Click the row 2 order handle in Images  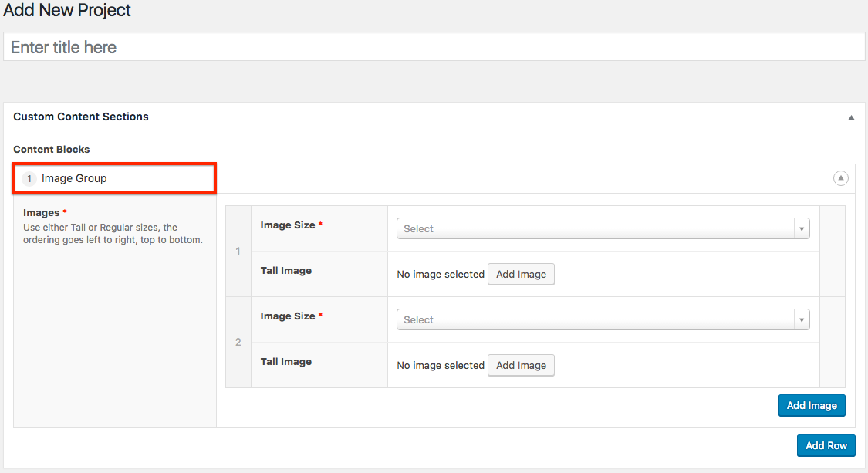tap(238, 342)
